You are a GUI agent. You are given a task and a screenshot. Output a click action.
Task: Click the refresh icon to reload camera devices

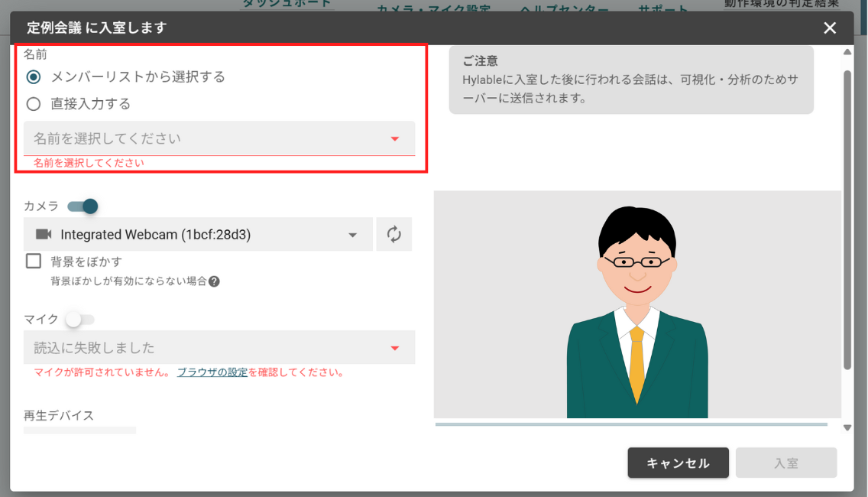pos(394,234)
